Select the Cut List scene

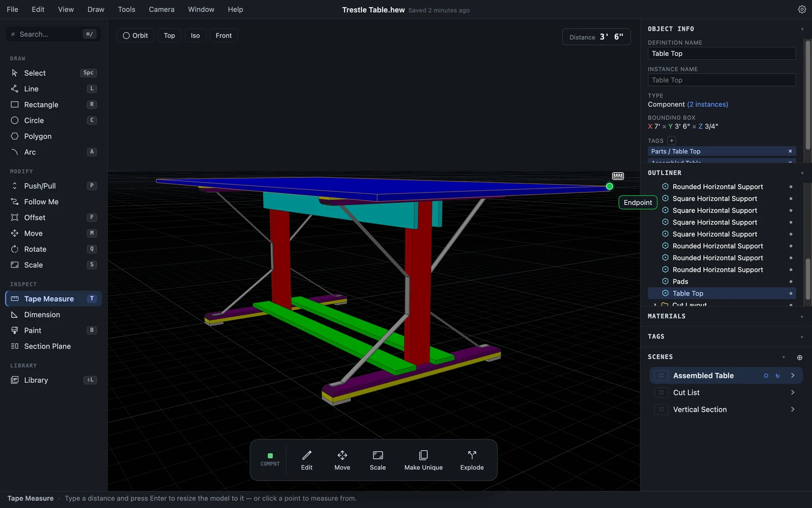click(x=726, y=392)
